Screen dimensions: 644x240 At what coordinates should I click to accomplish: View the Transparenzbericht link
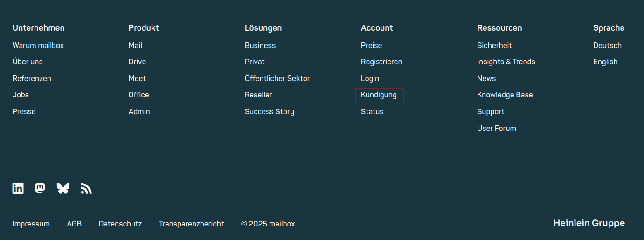191,224
